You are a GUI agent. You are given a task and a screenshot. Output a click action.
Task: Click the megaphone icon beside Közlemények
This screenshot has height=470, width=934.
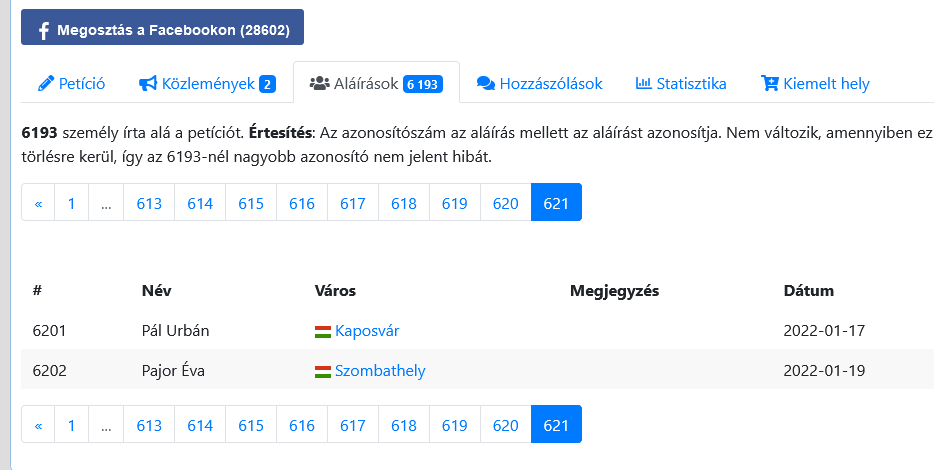(x=148, y=83)
